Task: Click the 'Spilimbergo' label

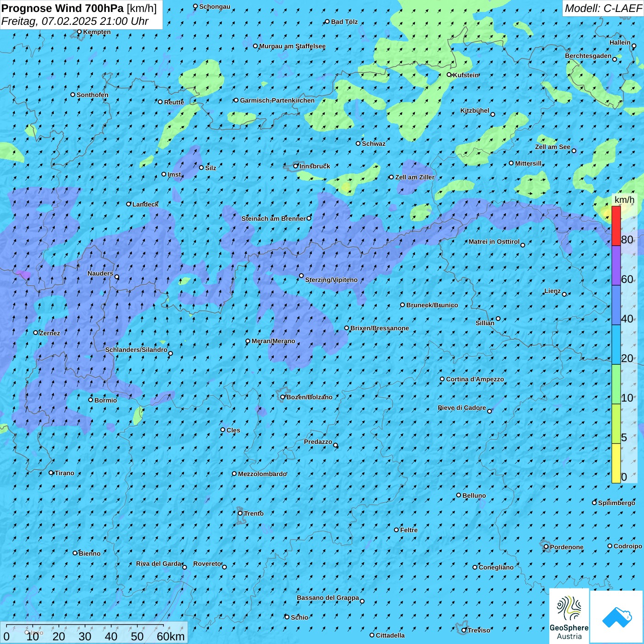Action: click(617, 503)
